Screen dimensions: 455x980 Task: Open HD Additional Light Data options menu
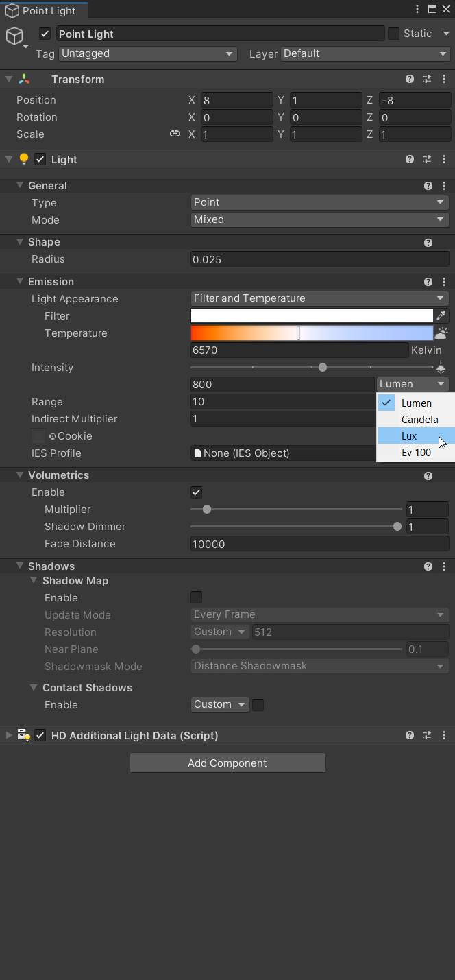(444, 735)
